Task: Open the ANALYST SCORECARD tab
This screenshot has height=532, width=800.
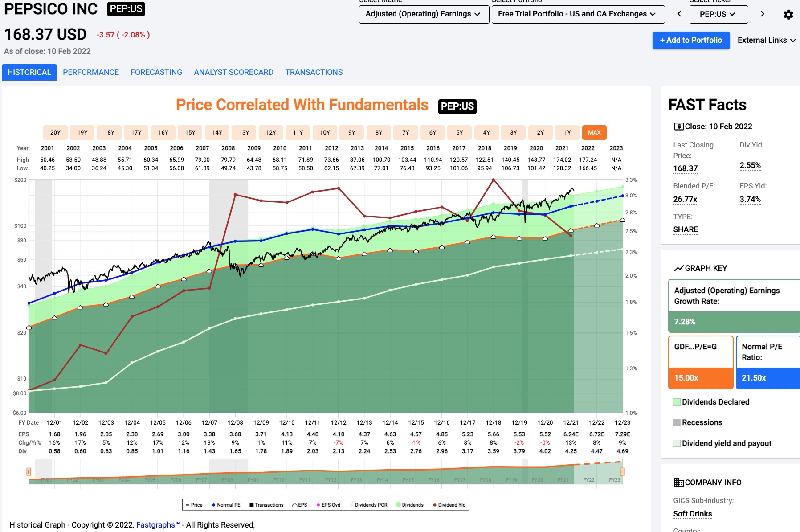Action: tap(234, 72)
